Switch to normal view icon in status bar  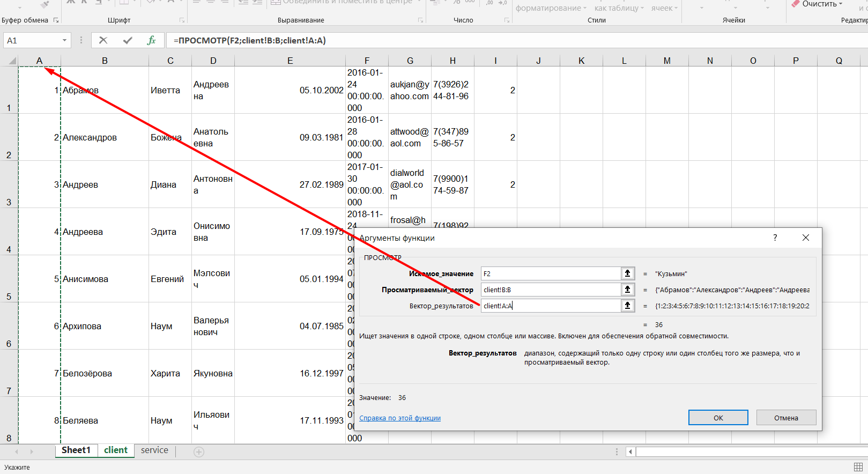coord(858,467)
